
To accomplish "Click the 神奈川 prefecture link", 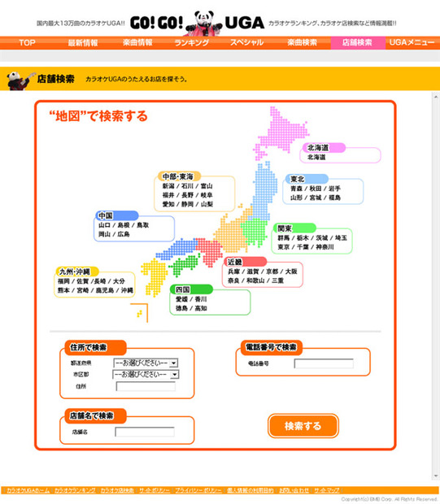I will tap(325, 247).
